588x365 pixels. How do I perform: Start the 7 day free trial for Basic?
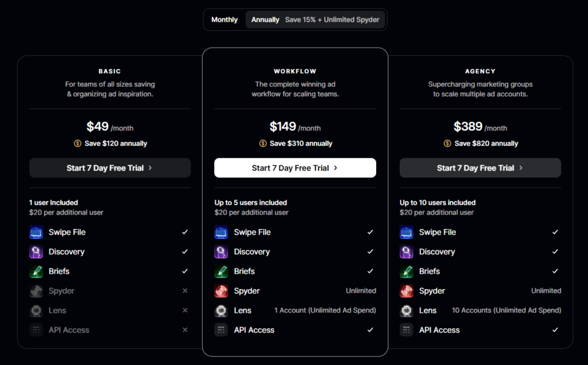(110, 168)
